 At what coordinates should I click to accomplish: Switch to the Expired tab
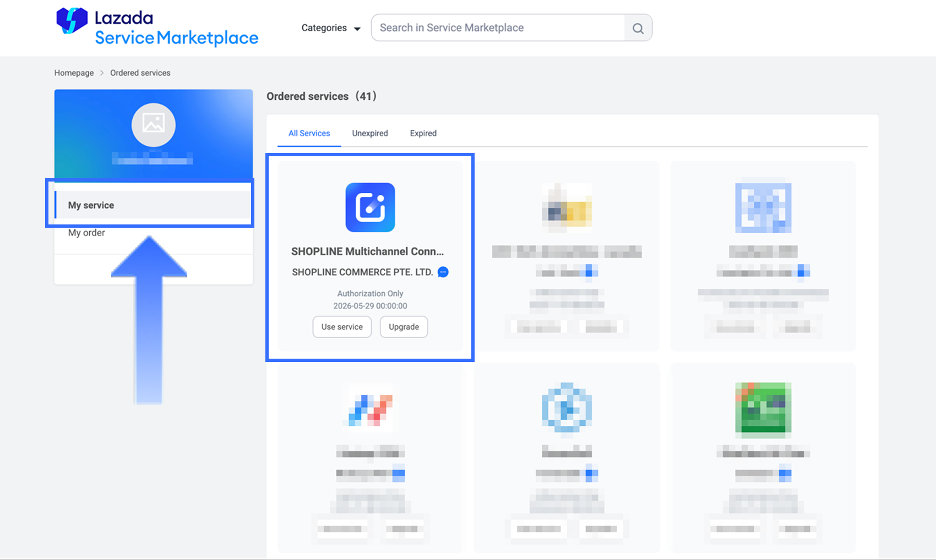click(423, 133)
